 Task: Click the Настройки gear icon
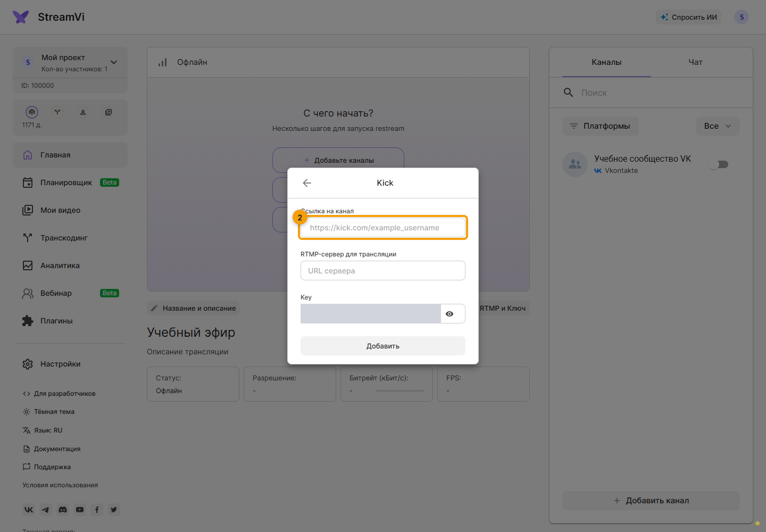click(x=28, y=364)
